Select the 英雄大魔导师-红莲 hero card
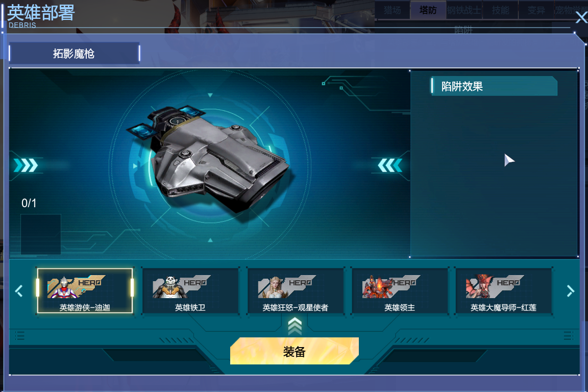588x392 pixels. point(503,291)
